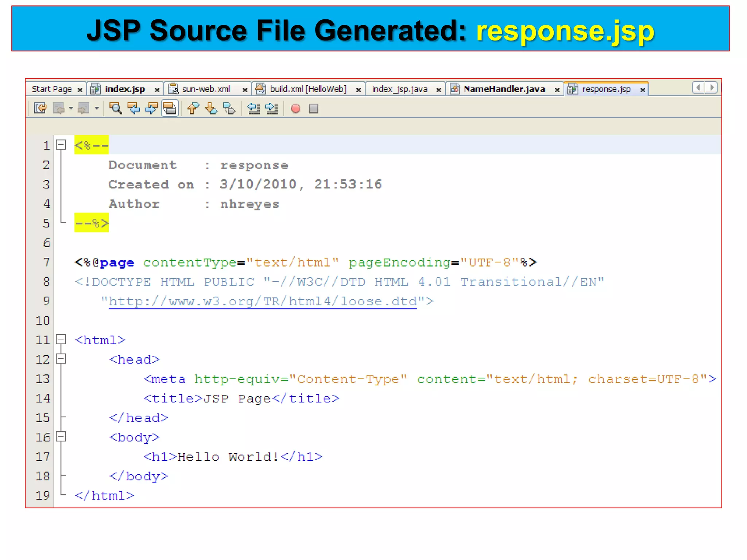Open the Forward history dropdown arrow

click(x=97, y=108)
